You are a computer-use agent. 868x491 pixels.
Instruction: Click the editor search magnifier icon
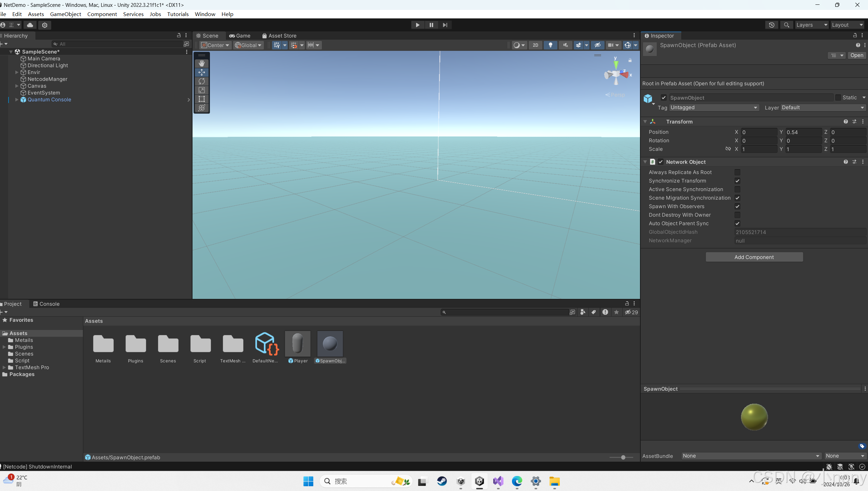tap(786, 25)
